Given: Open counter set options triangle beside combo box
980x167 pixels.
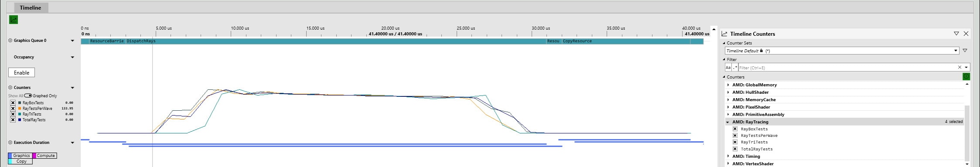Looking at the screenshot, I should pos(965,51).
